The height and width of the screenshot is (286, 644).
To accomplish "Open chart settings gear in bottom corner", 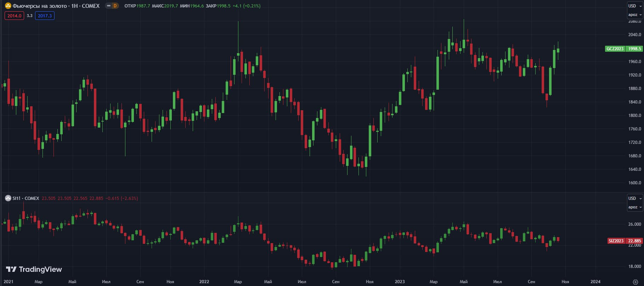I will (x=635, y=282).
